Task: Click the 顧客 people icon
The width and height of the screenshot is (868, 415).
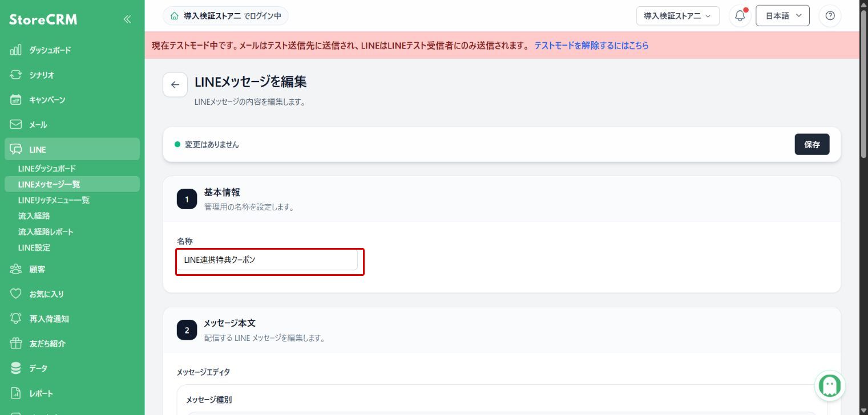Action: click(16, 269)
